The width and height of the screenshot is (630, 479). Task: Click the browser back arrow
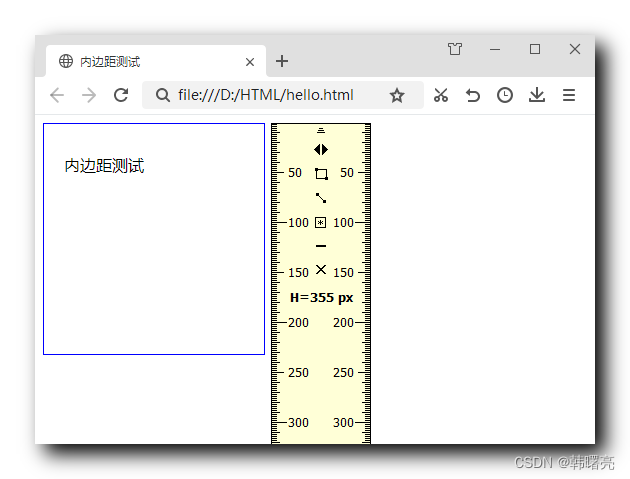click(x=57, y=95)
